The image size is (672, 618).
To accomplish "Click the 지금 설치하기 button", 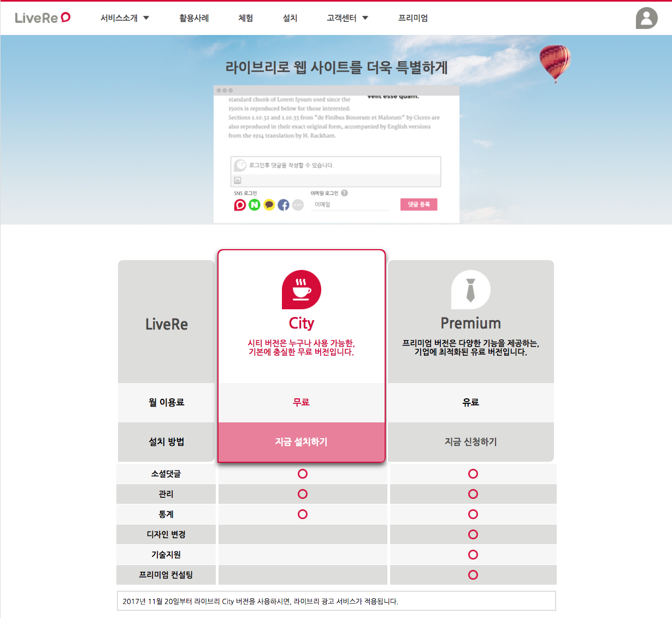I will (x=302, y=442).
